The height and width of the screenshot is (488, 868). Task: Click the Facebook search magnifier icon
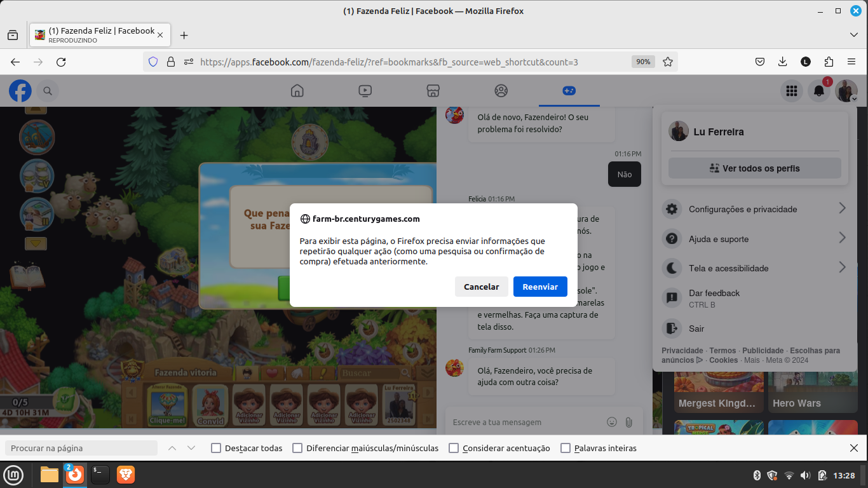(48, 91)
